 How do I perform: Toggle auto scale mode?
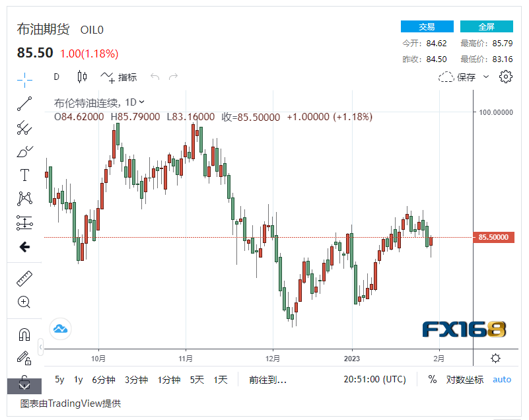(x=502, y=380)
